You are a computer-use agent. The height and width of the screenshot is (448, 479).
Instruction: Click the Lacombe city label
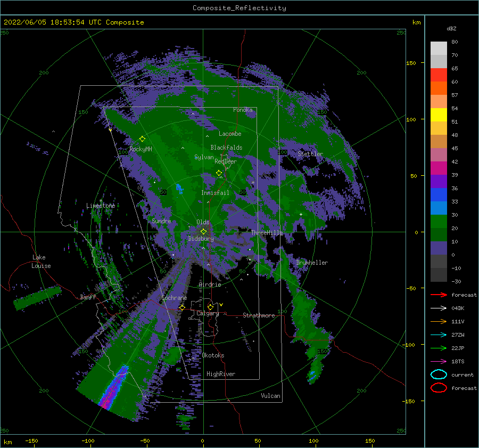coord(230,134)
